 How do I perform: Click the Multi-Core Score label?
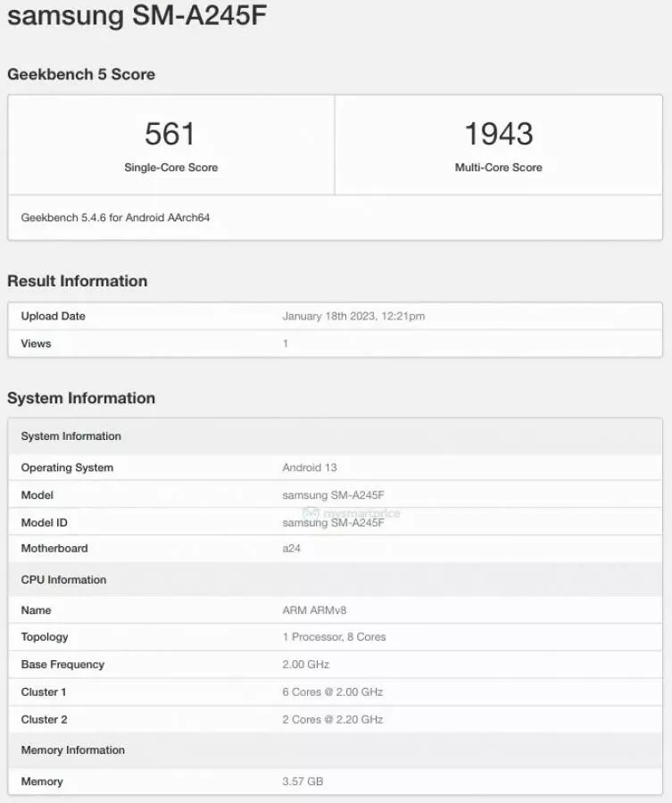499,168
